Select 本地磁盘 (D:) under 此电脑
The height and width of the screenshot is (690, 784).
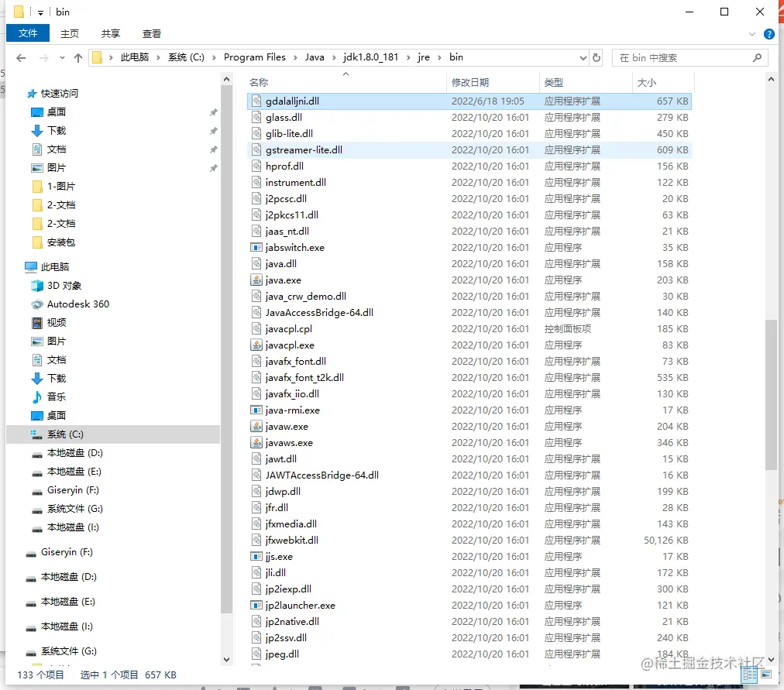[74, 453]
